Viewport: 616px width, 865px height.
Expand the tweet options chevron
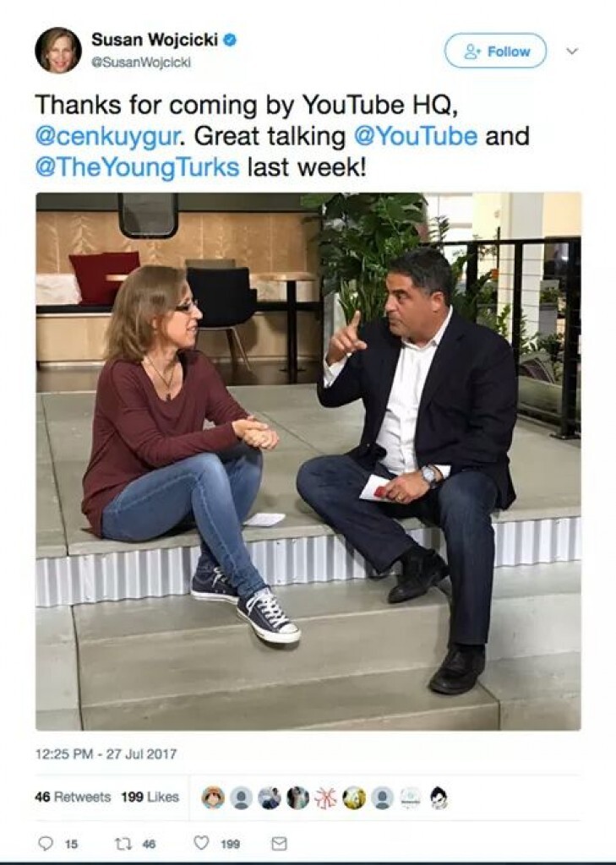click(572, 52)
